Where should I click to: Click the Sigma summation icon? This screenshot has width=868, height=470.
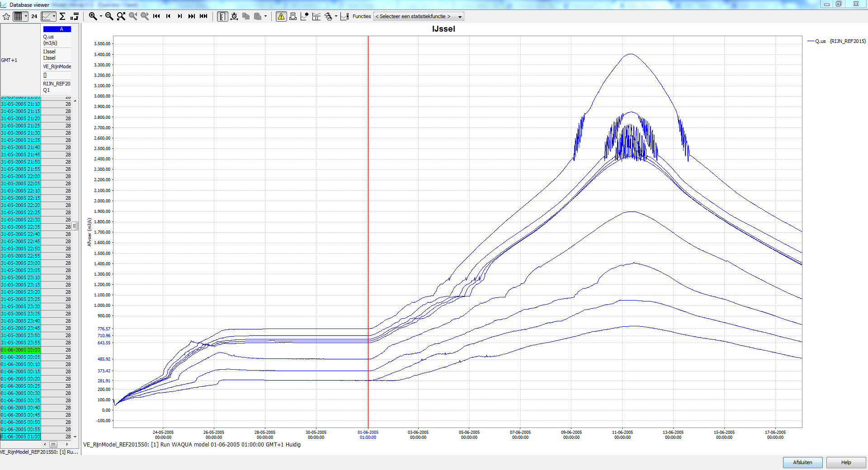pyautogui.click(x=63, y=16)
